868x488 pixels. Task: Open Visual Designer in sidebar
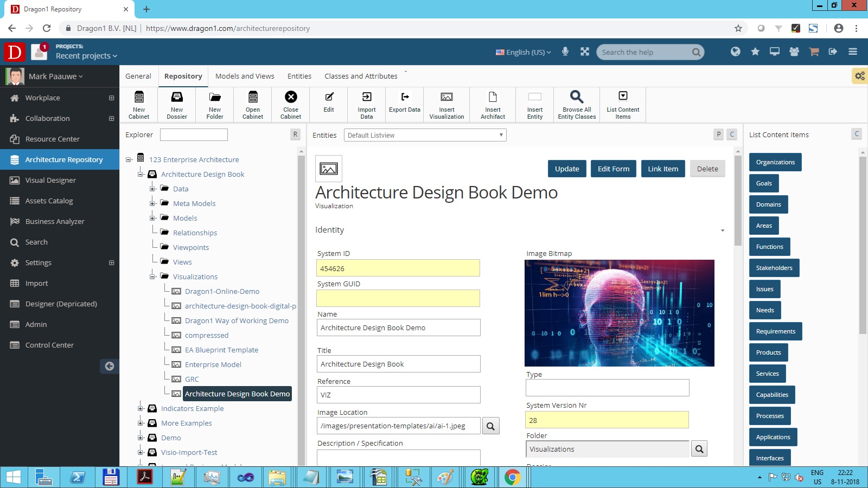pos(60,180)
